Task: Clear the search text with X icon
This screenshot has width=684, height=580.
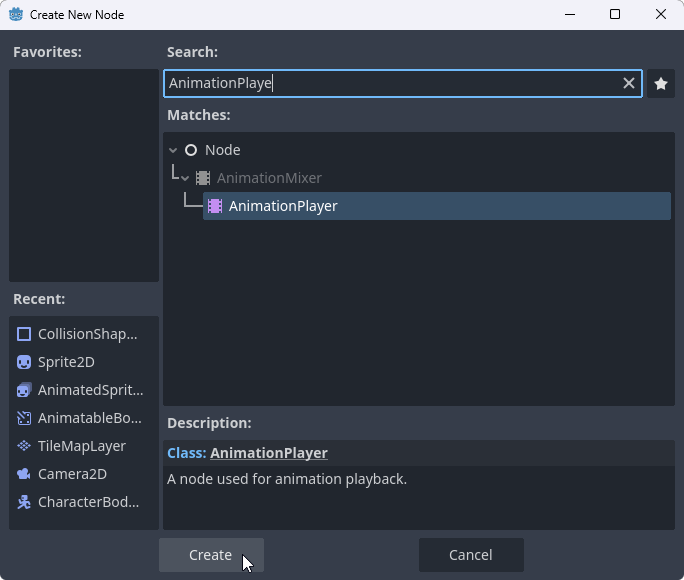Action: coord(629,84)
